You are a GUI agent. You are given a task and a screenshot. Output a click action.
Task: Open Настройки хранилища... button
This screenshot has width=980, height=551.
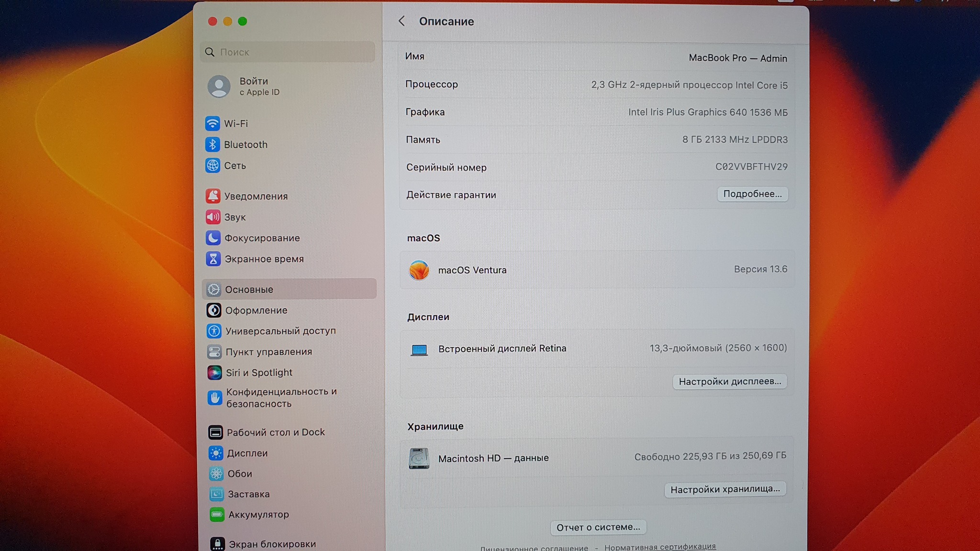click(725, 489)
